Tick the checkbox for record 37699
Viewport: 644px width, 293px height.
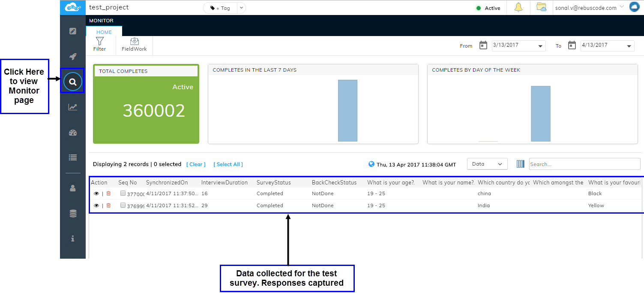pyautogui.click(x=123, y=205)
